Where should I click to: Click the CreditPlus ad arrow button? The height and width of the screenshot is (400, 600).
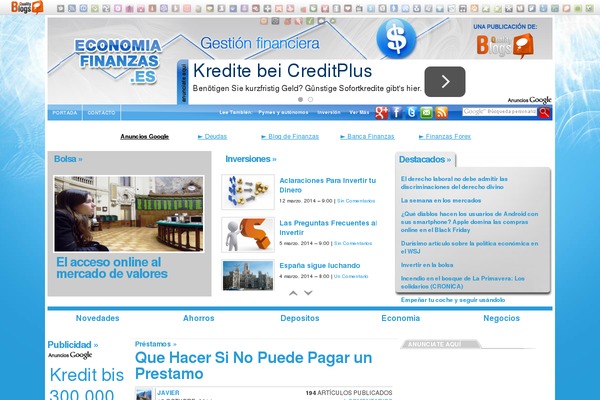[445, 82]
